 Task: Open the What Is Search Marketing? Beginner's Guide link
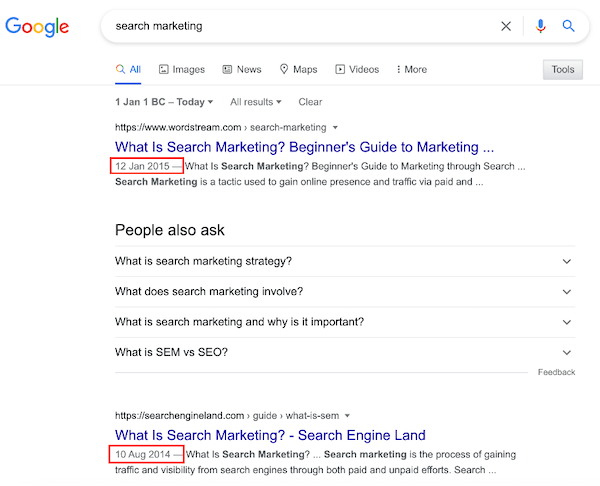(305, 147)
